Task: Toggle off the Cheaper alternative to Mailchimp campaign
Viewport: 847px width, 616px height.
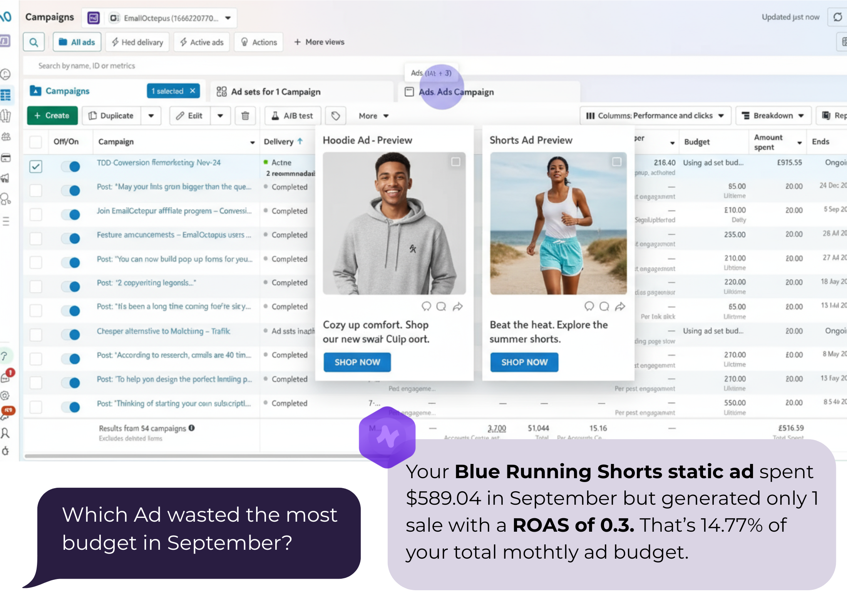Action: 70,334
